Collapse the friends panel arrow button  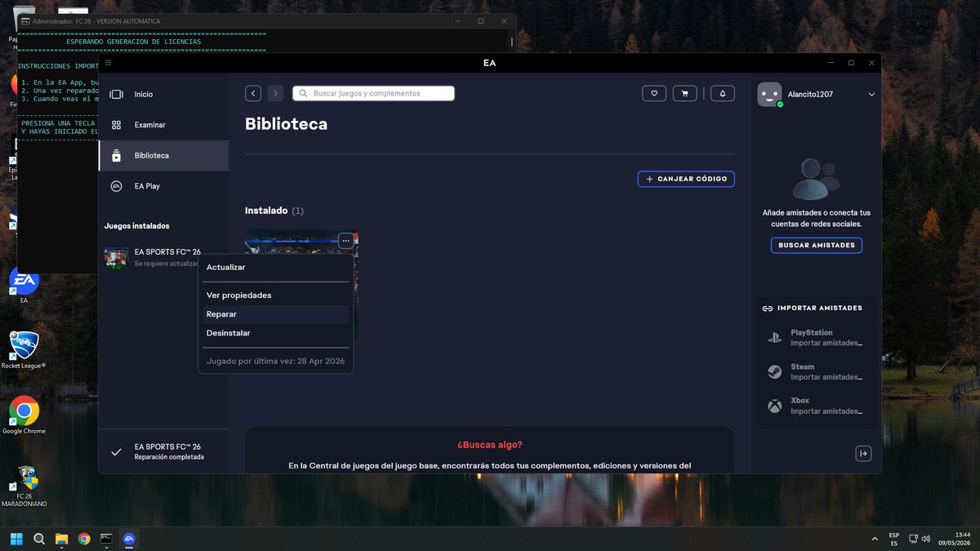tap(863, 454)
